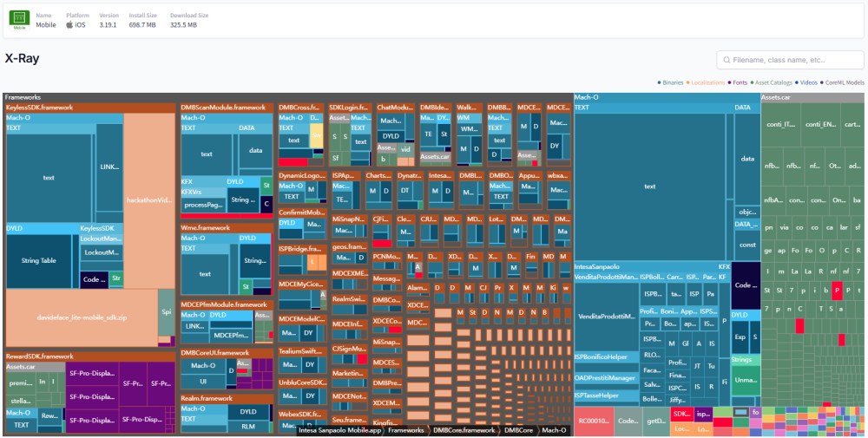This screenshot has height=438, width=868.
Task: Open the TealiumSwift... framework header
Action: (302, 351)
